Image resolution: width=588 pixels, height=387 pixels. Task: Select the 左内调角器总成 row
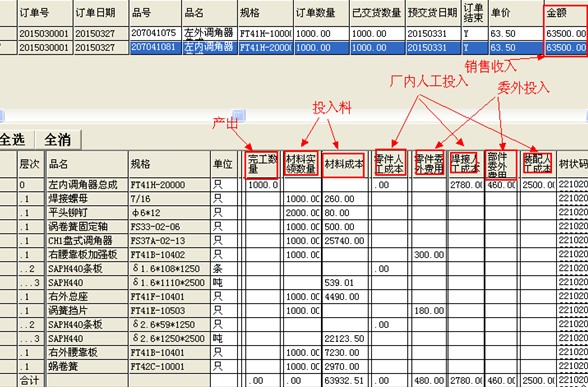click(294, 184)
